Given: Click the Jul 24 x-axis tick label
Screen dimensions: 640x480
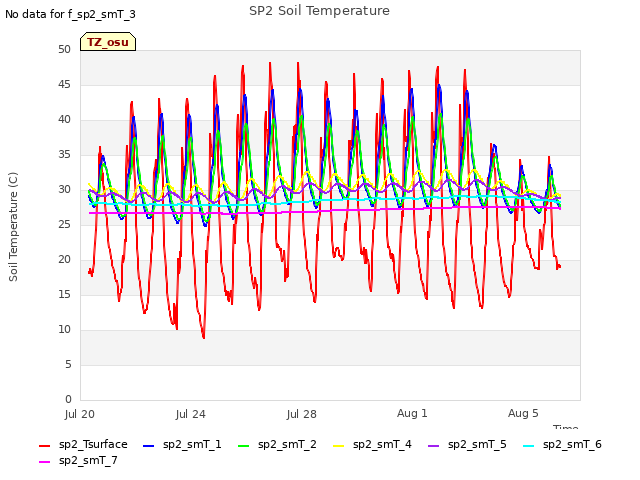Looking at the screenshot, I should pos(191,414).
